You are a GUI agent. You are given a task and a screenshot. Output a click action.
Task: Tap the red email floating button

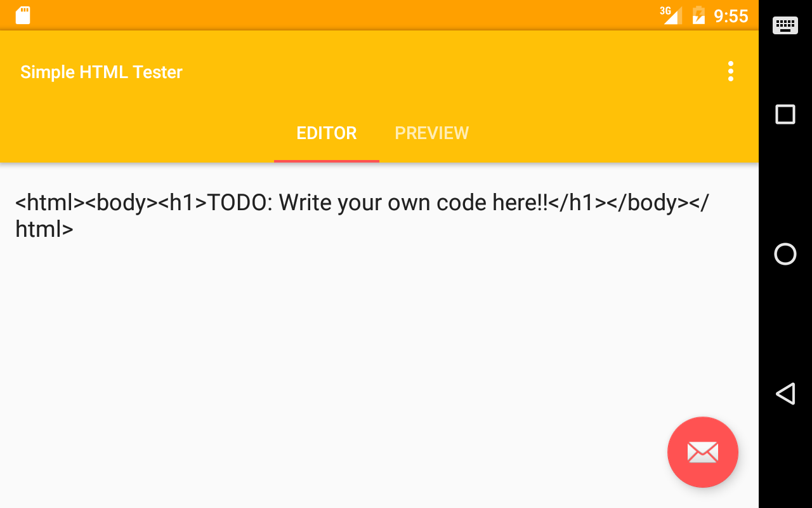702,452
